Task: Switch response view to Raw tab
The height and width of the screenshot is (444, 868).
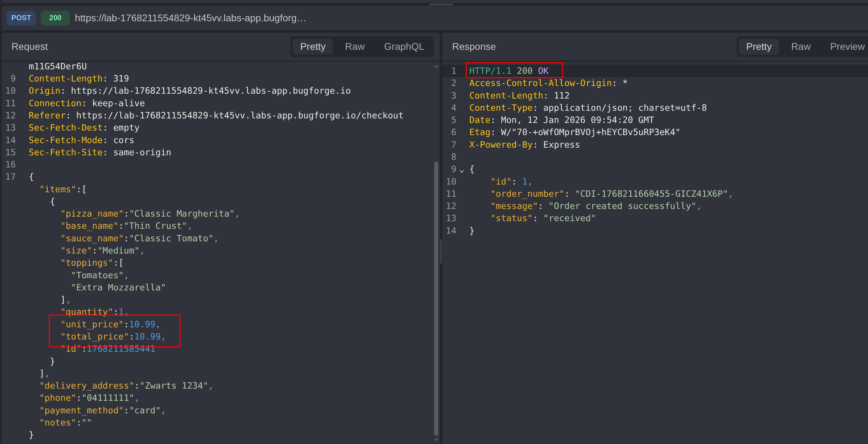Action: click(x=800, y=47)
